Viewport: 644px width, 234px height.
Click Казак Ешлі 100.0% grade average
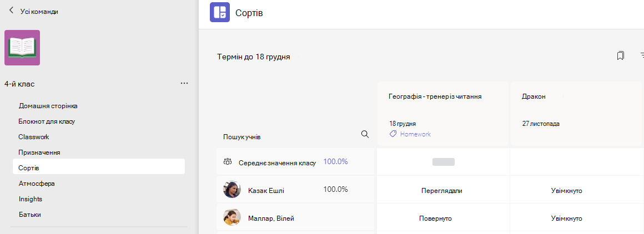coord(335,189)
